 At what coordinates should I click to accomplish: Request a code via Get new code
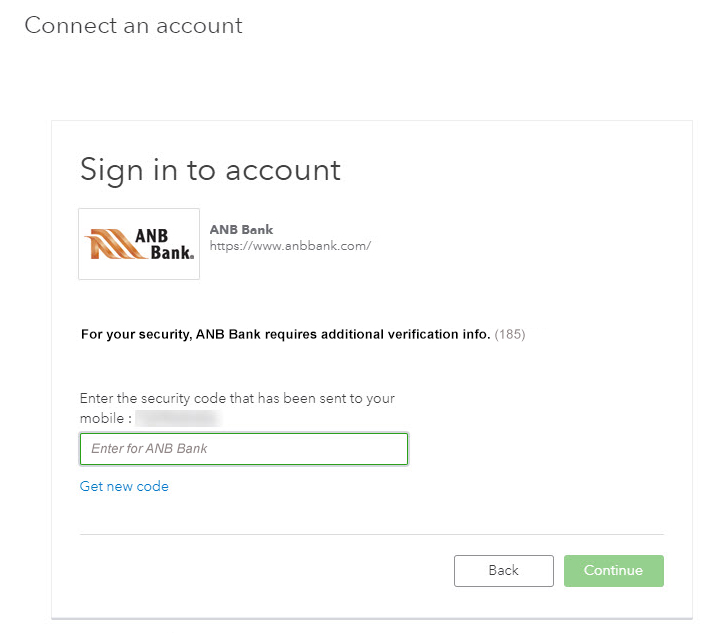click(x=124, y=487)
